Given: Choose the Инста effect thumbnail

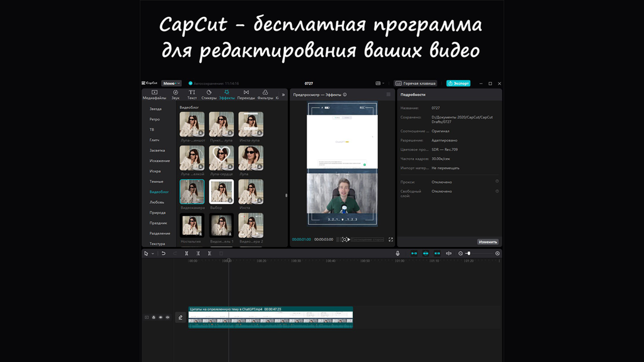Looking at the screenshot, I should click(251, 191).
